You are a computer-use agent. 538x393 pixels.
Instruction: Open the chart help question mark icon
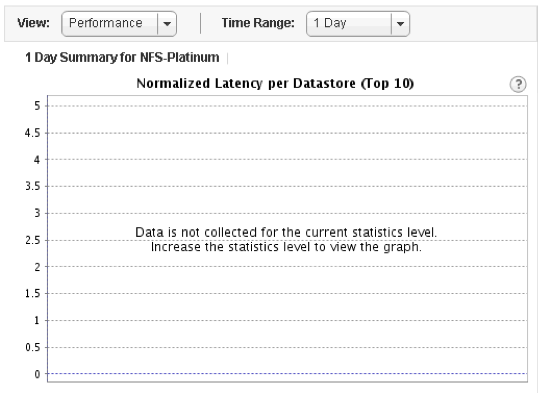tap(518, 84)
